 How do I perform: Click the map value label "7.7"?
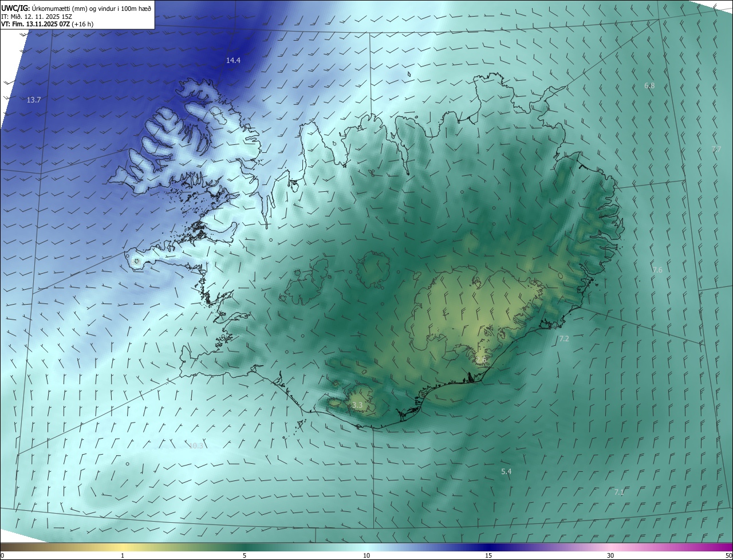coord(716,149)
